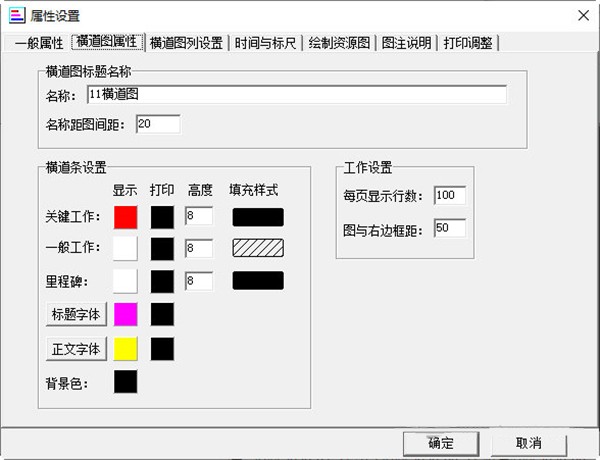This screenshot has height=460, width=600.
Task: Pick the yellow 正文字体 display color
Action: pos(126,349)
